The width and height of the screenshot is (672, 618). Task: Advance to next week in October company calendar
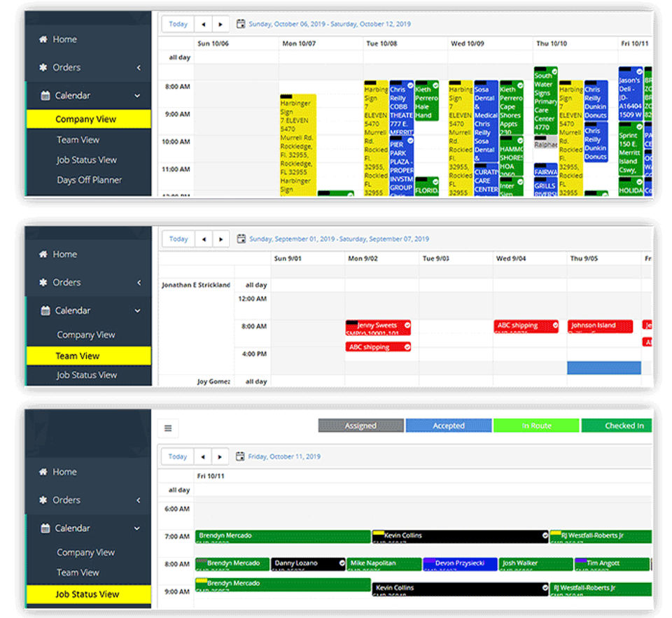220,24
